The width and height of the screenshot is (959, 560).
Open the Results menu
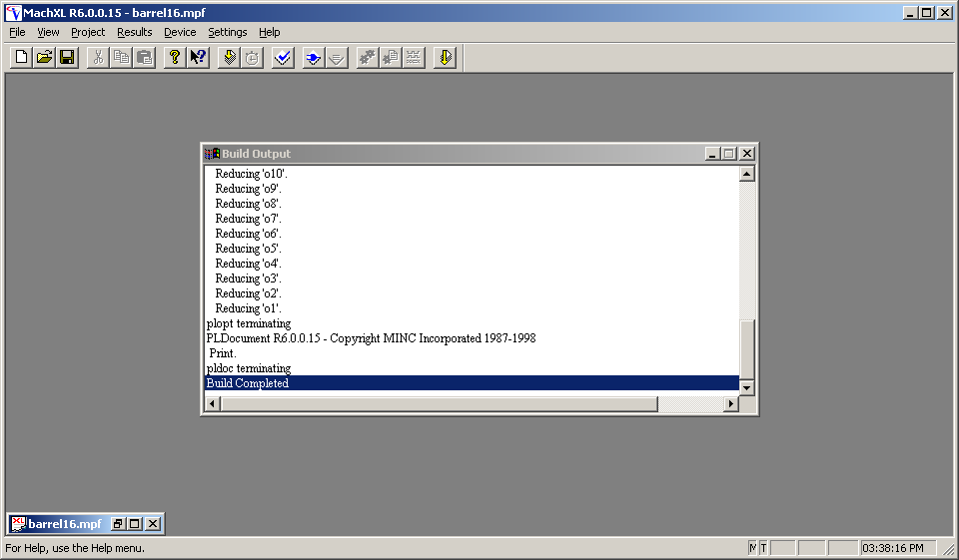[x=135, y=32]
